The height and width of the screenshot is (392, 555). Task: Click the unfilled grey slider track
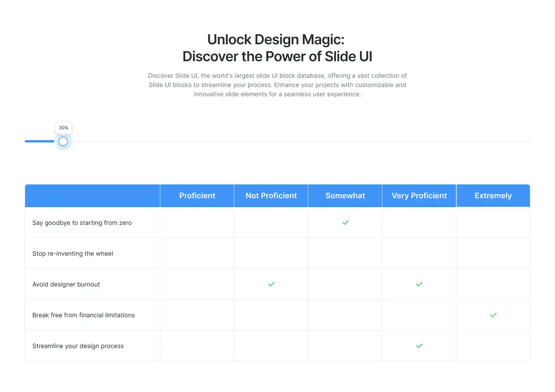coord(301,141)
